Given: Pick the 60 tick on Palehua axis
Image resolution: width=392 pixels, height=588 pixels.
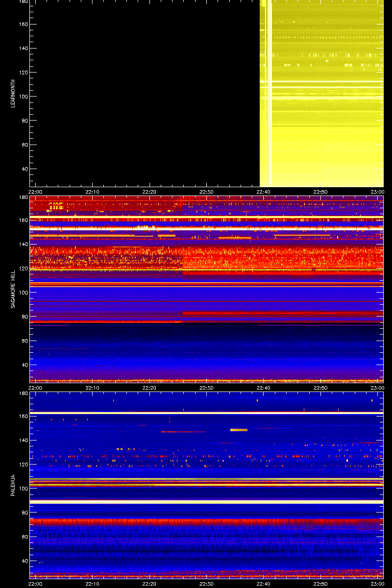Looking at the screenshot, I should point(25,537).
